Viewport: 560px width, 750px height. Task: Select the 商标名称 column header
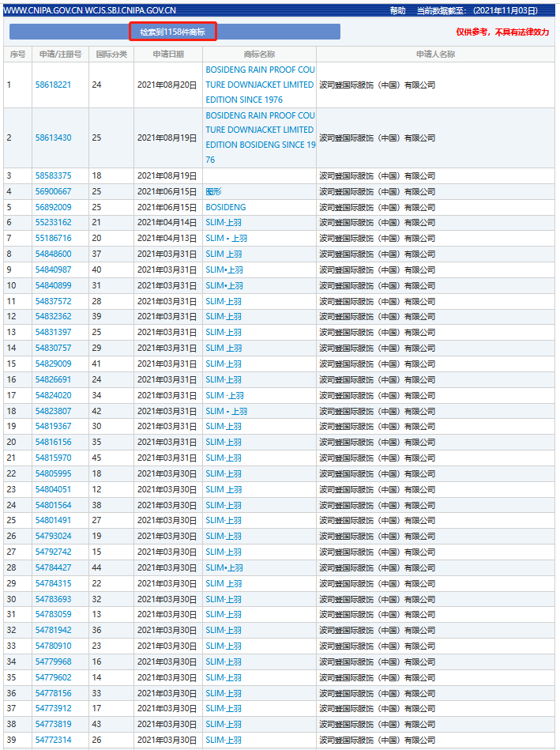click(x=259, y=54)
